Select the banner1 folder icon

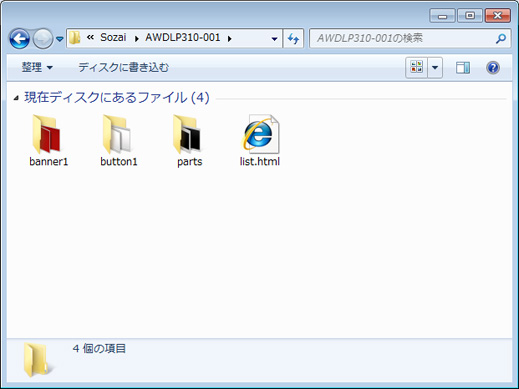(47, 134)
